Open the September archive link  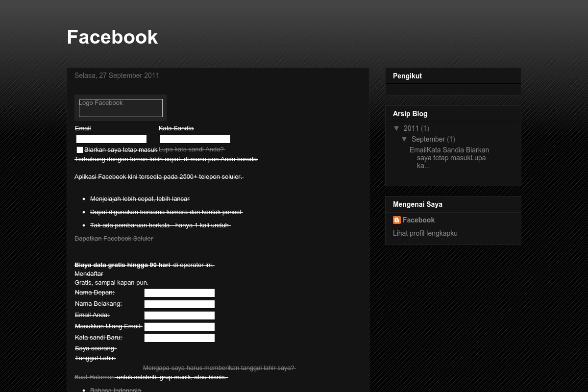click(x=428, y=139)
